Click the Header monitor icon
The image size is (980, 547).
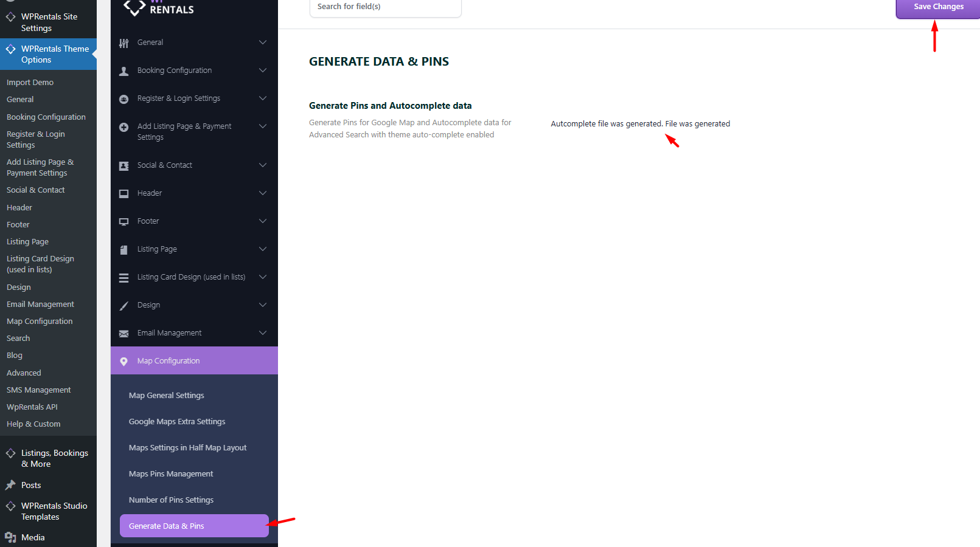(123, 194)
